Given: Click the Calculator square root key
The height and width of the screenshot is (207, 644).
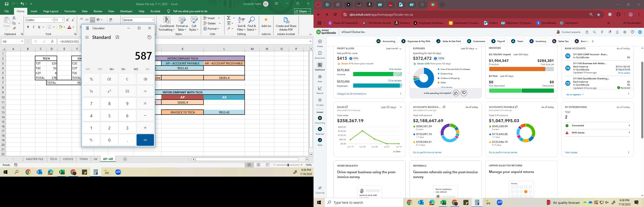Looking at the screenshot, I should [127, 91].
